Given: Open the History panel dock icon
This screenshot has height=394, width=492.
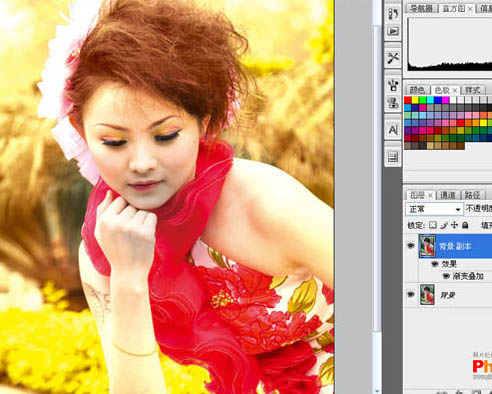Looking at the screenshot, I should (393, 13).
